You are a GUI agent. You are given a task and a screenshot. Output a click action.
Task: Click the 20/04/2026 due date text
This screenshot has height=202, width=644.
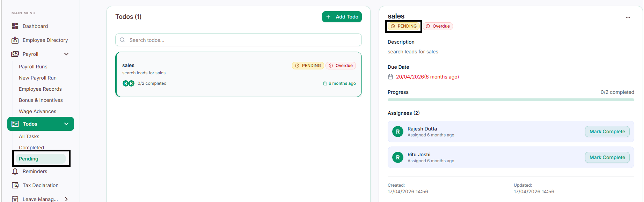tap(427, 77)
